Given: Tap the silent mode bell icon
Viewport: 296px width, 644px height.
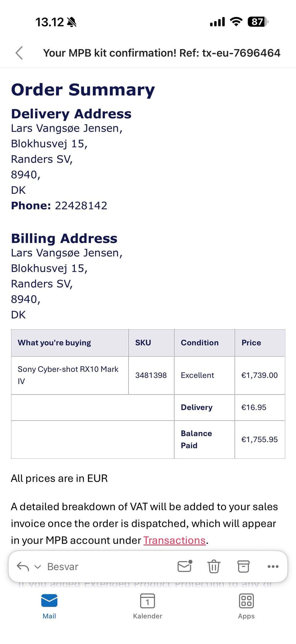Looking at the screenshot, I should 72,22.
